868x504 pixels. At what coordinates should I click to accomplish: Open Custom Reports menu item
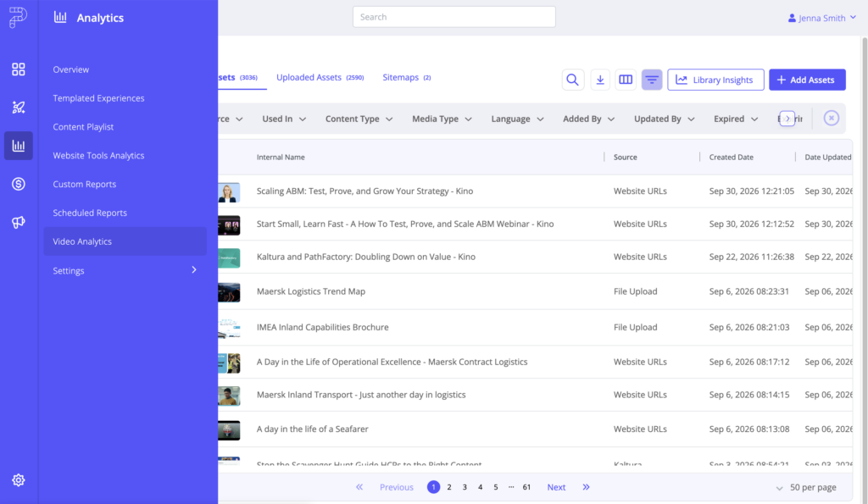(x=85, y=184)
